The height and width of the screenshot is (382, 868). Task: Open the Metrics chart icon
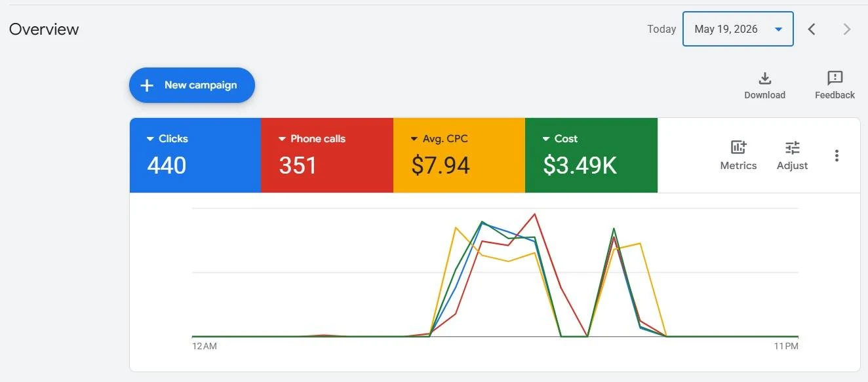click(738, 147)
